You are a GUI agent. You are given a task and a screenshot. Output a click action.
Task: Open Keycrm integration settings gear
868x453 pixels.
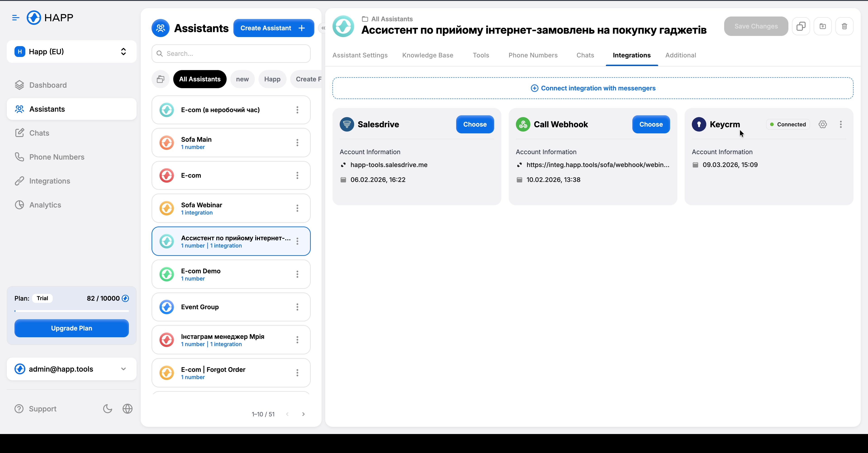tap(823, 124)
